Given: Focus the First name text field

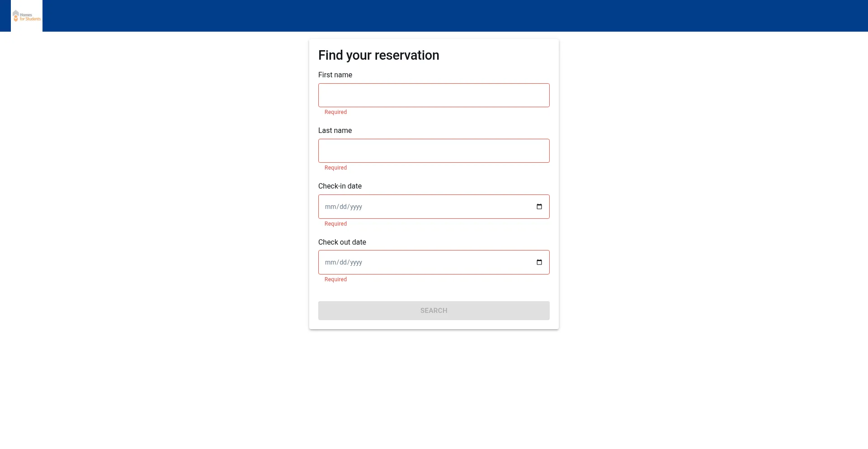Looking at the screenshot, I should click(434, 95).
